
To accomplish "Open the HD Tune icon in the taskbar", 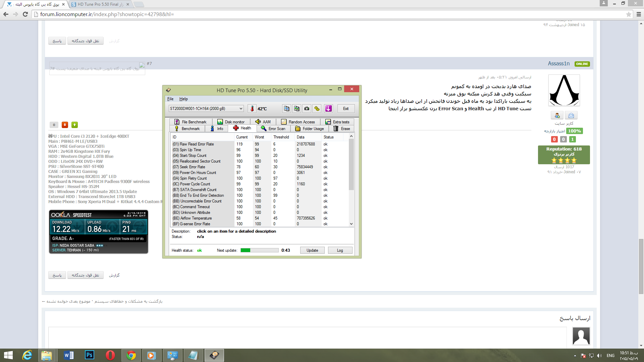I will click(214, 355).
